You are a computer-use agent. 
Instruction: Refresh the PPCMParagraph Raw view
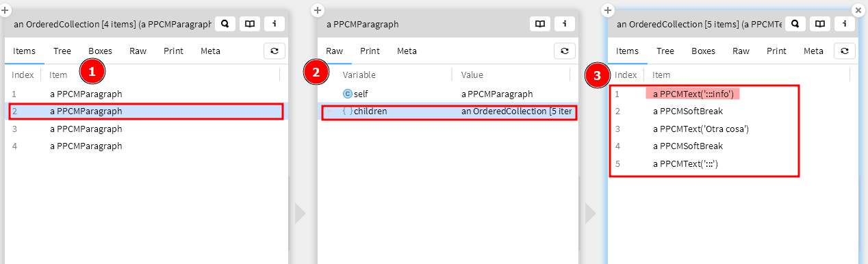(x=565, y=51)
